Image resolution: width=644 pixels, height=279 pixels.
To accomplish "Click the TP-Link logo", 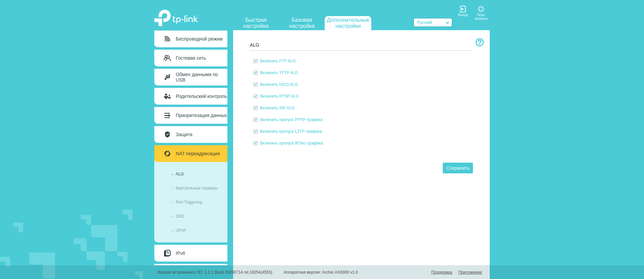I will (176, 18).
